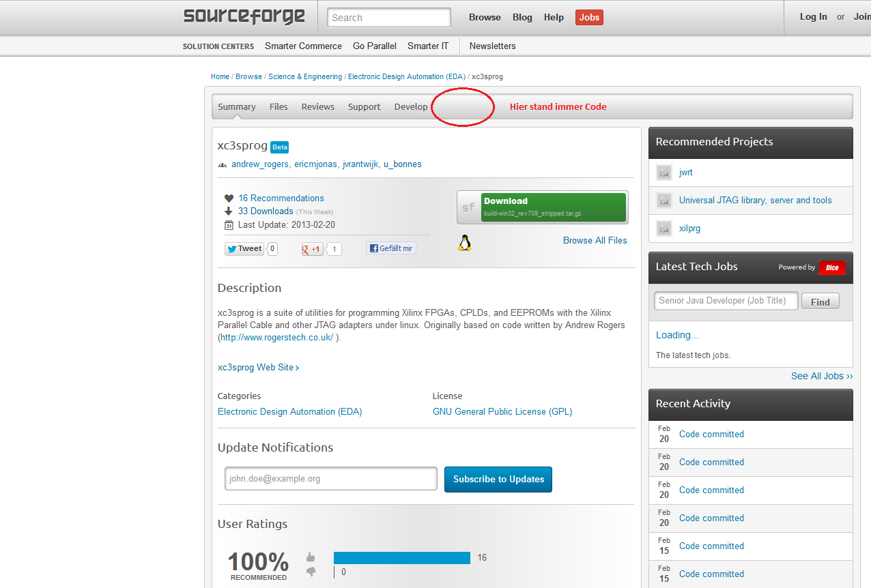Image resolution: width=871 pixels, height=588 pixels.
Task: Click the red Jobs button
Action: [589, 18]
